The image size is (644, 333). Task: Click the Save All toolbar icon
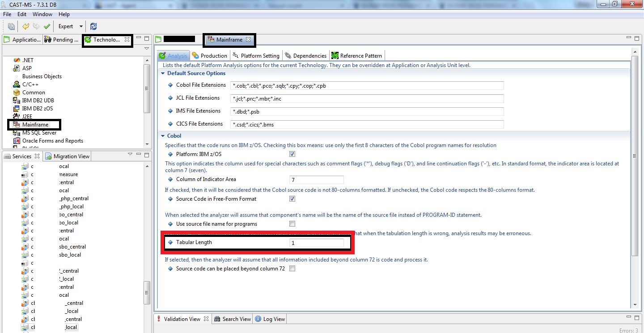[11, 26]
